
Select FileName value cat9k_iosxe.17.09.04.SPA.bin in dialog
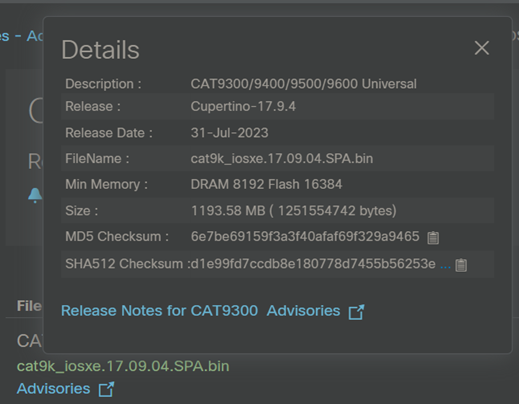[282, 158]
